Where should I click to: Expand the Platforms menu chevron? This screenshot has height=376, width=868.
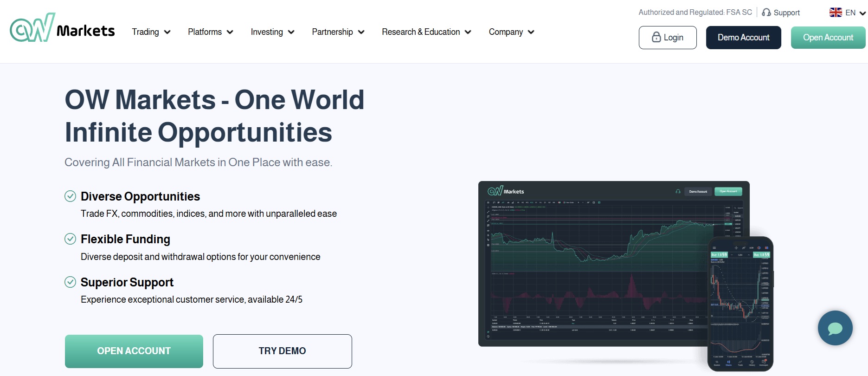[230, 32]
